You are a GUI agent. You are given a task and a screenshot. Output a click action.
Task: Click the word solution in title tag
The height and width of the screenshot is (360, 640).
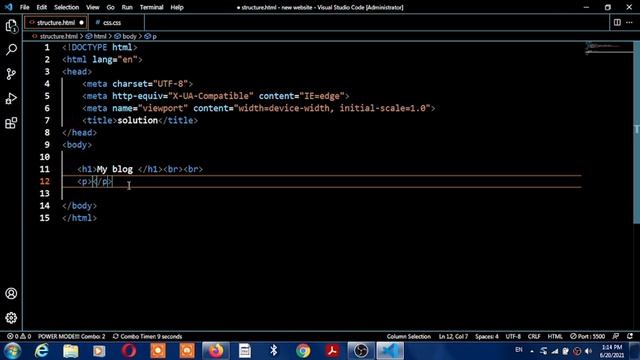[x=138, y=120]
